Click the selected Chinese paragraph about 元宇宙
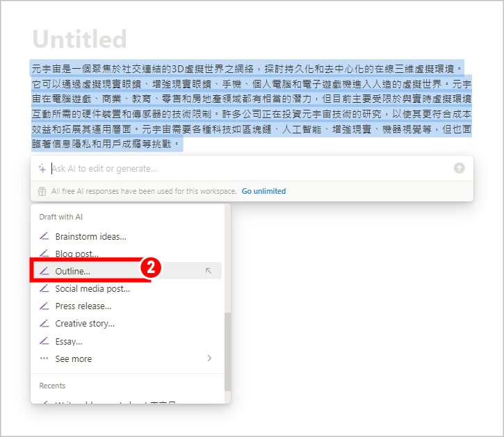The image size is (504, 437). (252, 106)
